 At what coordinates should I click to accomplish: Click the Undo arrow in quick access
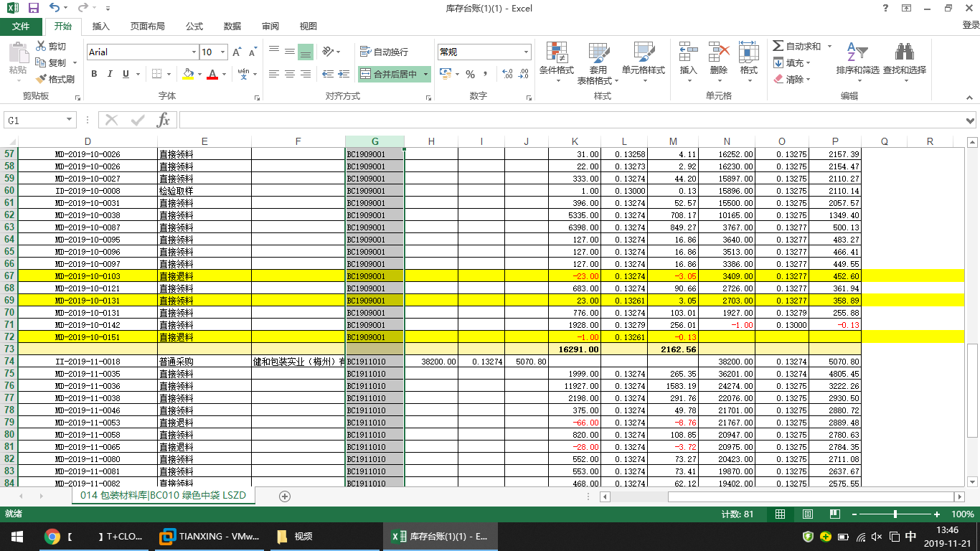coord(55,8)
